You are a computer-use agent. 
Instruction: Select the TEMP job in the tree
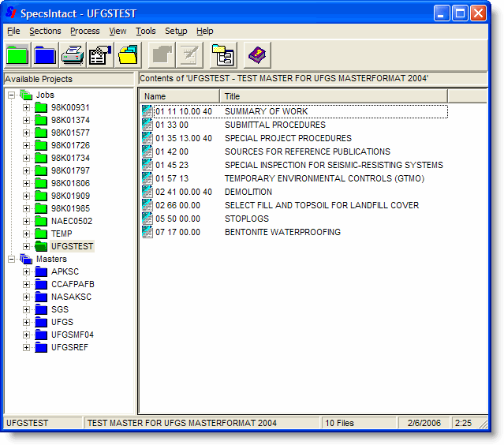coord(62,234)
